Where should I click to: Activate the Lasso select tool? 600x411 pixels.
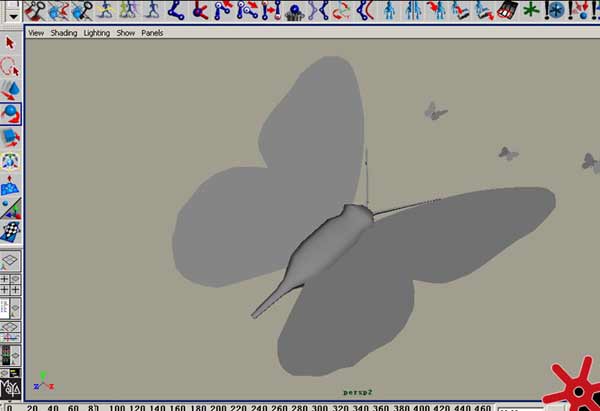pos(10,67)
